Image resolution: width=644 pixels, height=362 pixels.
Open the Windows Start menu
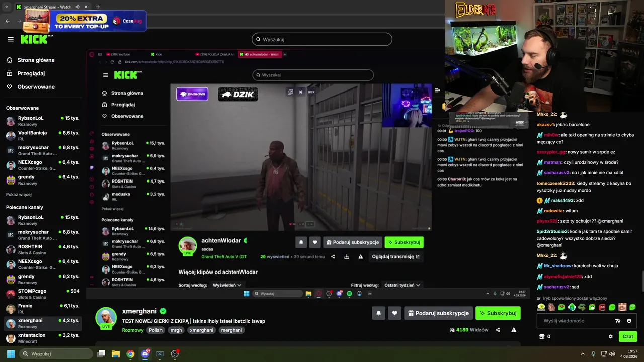(x=11, y=354)
